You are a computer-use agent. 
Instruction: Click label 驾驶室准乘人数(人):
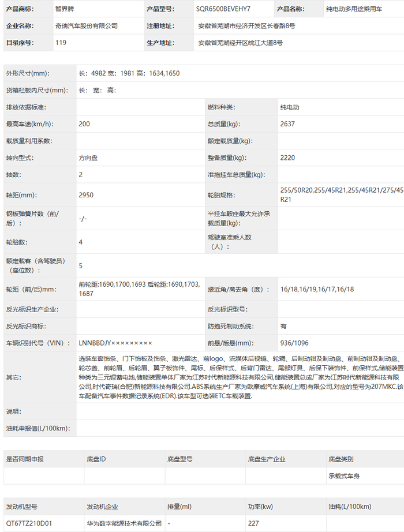tap(230, 242)
